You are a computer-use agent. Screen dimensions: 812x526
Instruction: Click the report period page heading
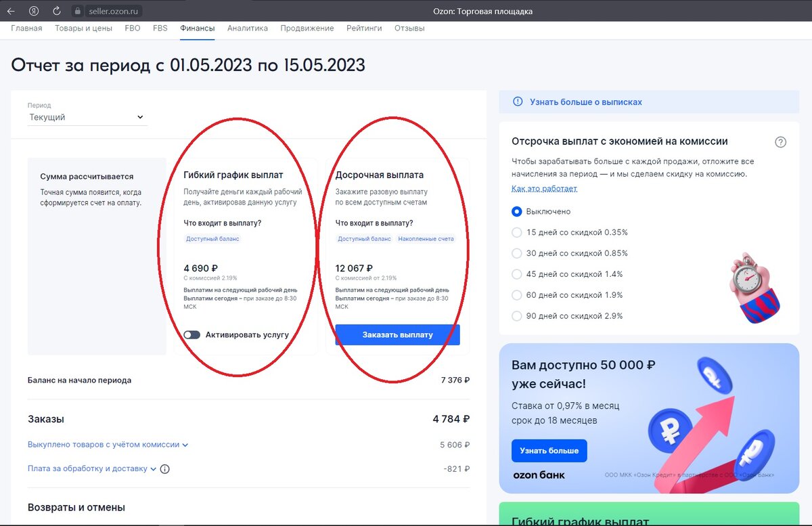click(x=188, y=65)
